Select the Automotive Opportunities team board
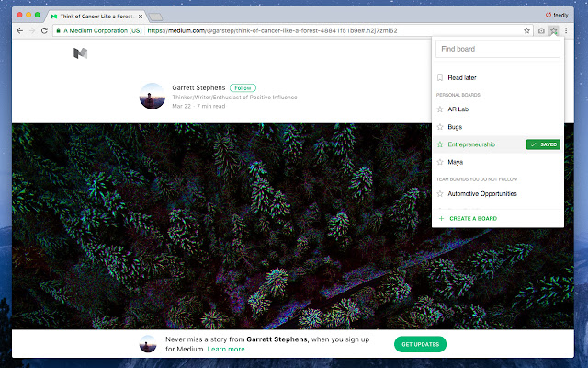This screenshot has height=368, width=588. [482, 194]
